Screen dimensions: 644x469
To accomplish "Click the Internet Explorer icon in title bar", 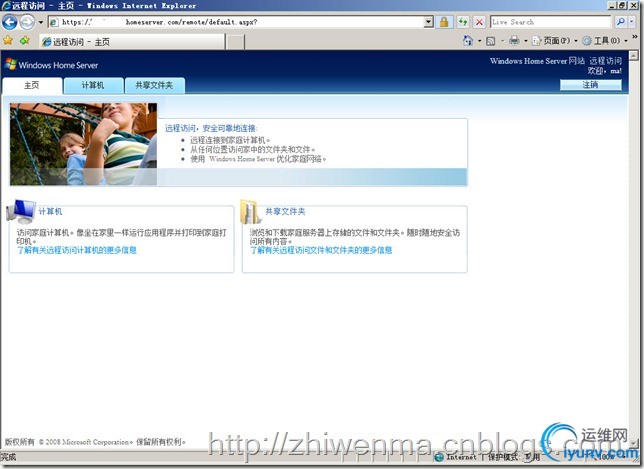I will (6, 5).
